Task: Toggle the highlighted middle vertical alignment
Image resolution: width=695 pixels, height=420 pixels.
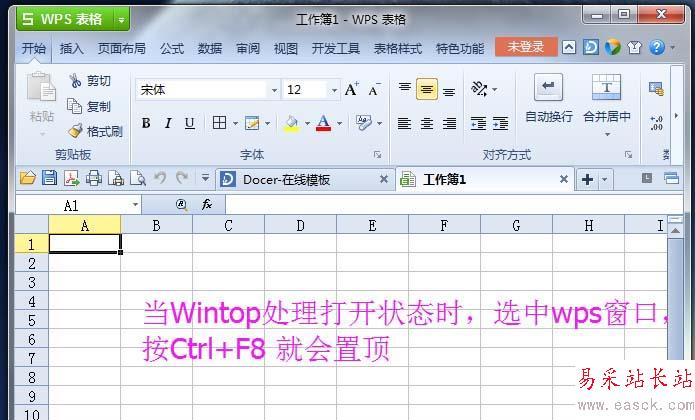Action: pyautogui.click(x=427, y=89)
